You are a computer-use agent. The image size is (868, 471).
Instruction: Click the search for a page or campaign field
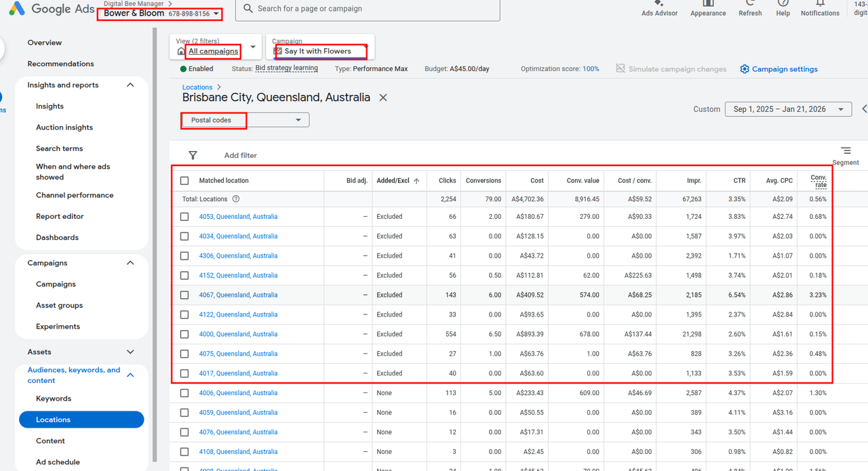point(368,9)
